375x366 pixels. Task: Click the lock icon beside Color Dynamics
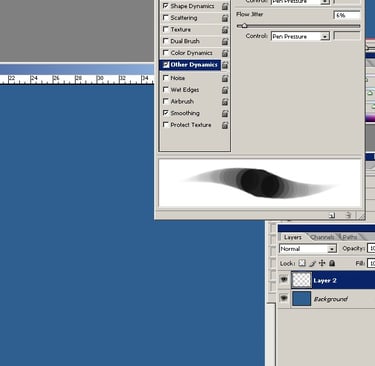coord(225,53)
